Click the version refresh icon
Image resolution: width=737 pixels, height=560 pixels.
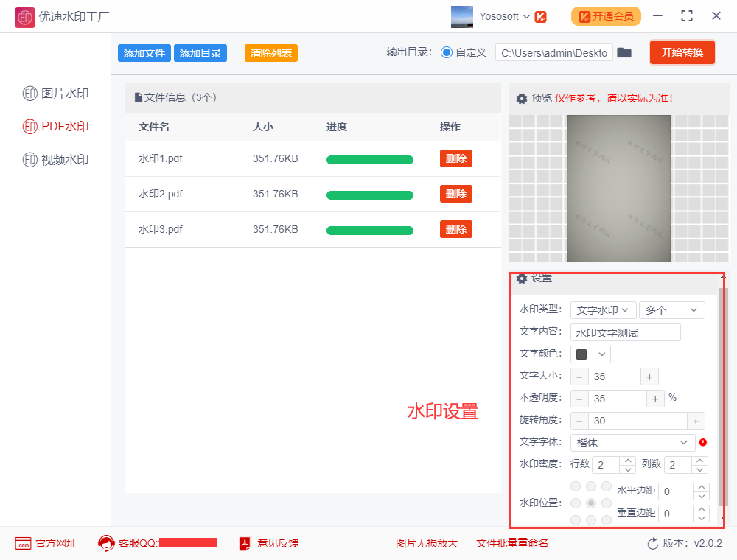pyautogui.click(x=653, y=544)
